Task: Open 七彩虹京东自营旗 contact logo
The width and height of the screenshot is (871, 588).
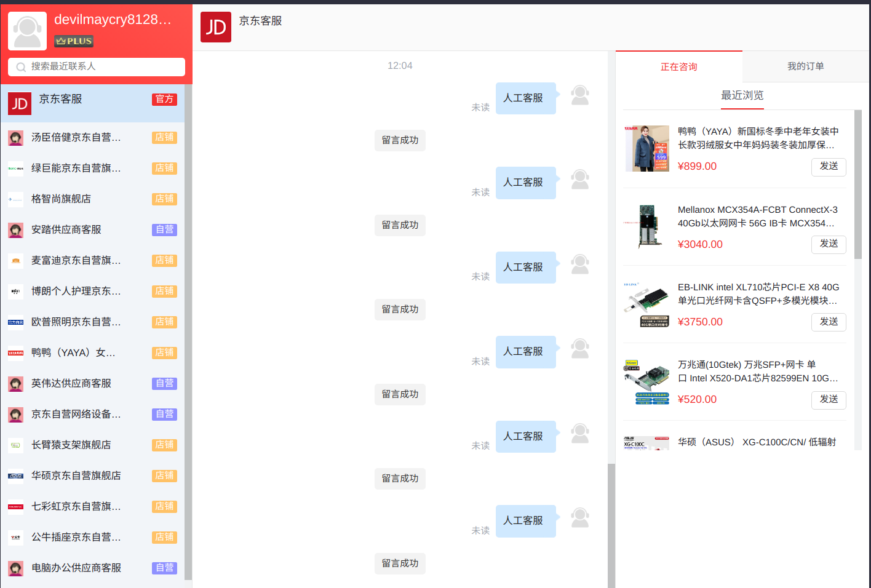Action: pos(15,507)
